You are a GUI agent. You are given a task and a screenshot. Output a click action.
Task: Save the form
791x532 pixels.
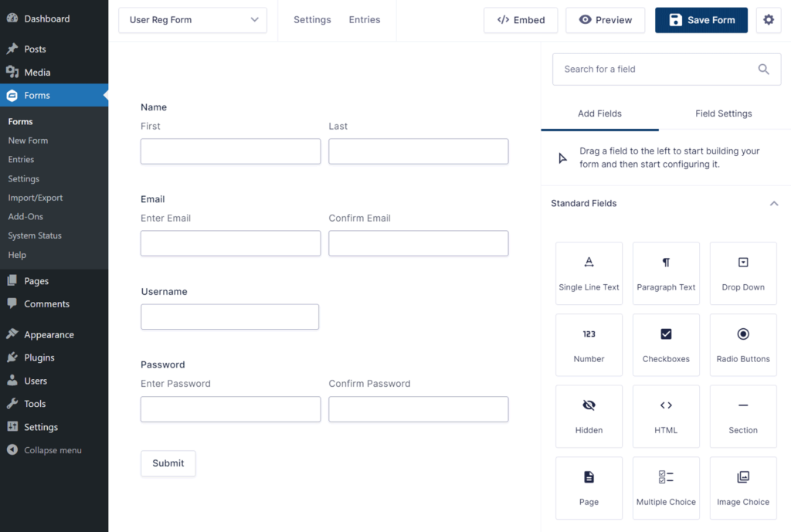click(701, 20)
